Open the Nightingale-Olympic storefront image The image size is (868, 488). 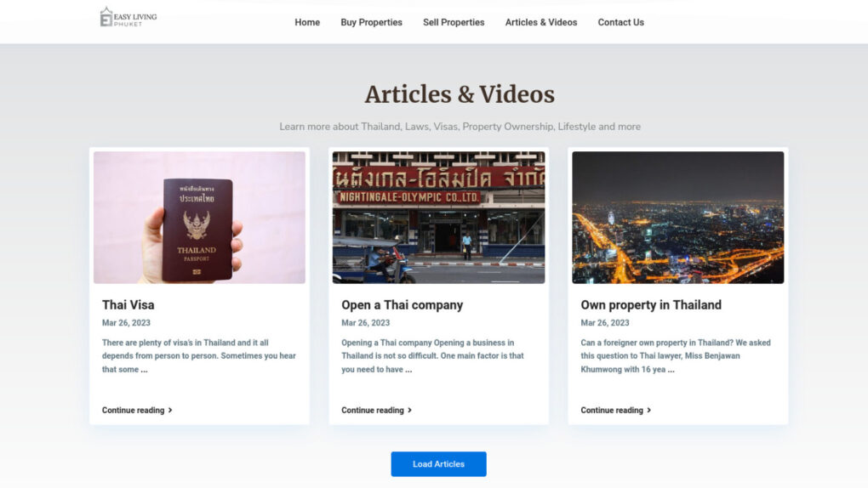coord(438,218)
